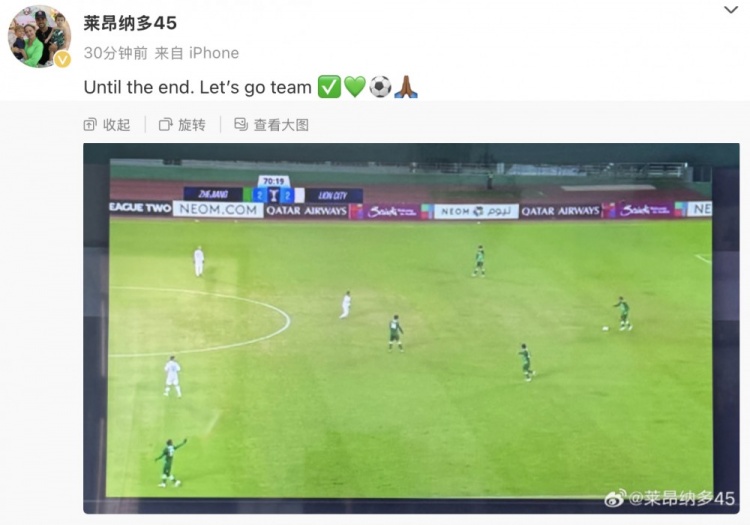The width and height of the screenshot is (750, 525).
Task: Click the 'Until the end. Let's go team' text
Action: [x=198, y=88]
